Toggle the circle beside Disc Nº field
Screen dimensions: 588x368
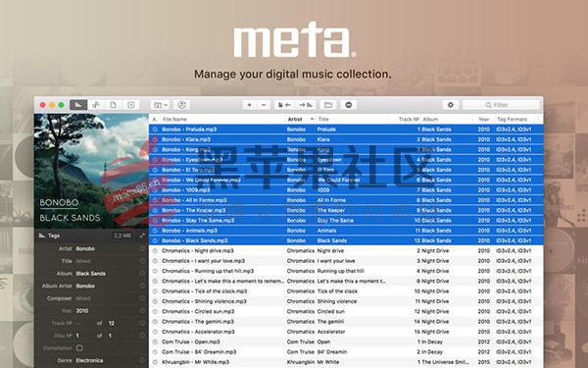pos(142,336)
